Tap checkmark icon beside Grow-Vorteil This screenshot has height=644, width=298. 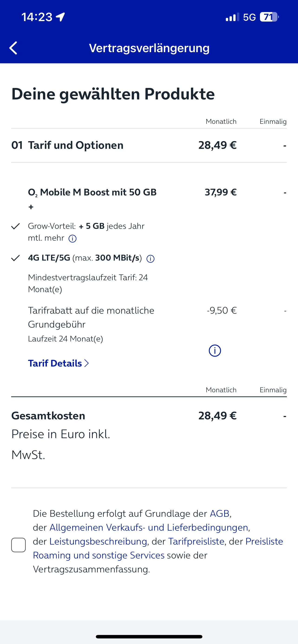coord(16,226)
